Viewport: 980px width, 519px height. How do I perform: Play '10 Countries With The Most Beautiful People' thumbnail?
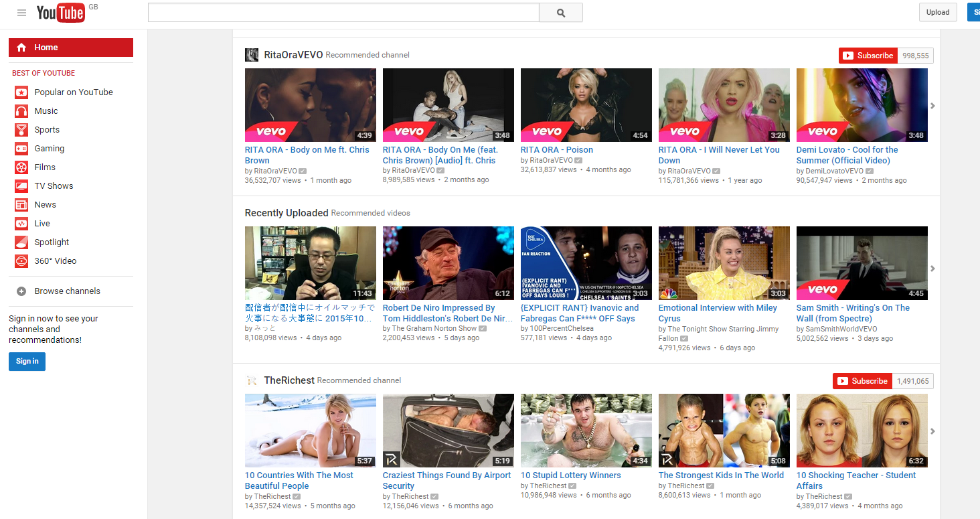click(311, 431)
